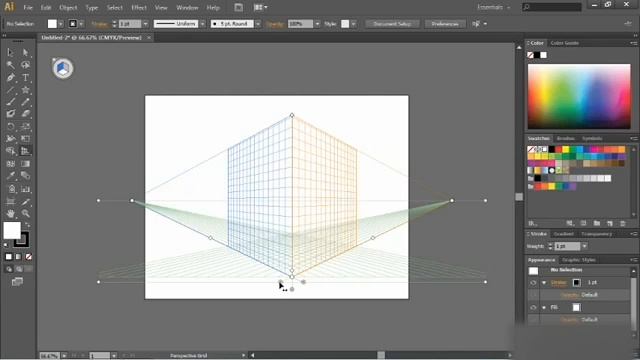The height and width of the screenshot is (360, 640).
Task: Open the stroke color dropdown in control bar
Action: [x=82, y=24]
